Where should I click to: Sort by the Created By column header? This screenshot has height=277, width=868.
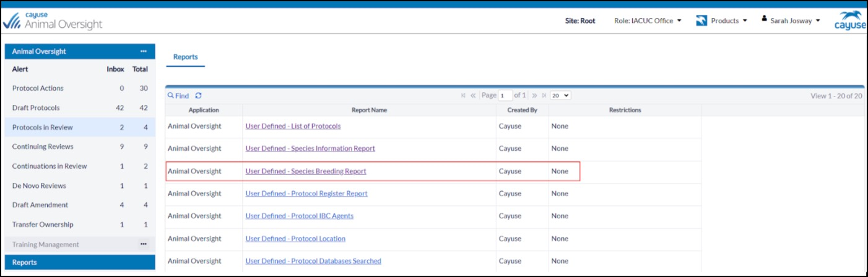pyautogui.click(x=522, y=110)
